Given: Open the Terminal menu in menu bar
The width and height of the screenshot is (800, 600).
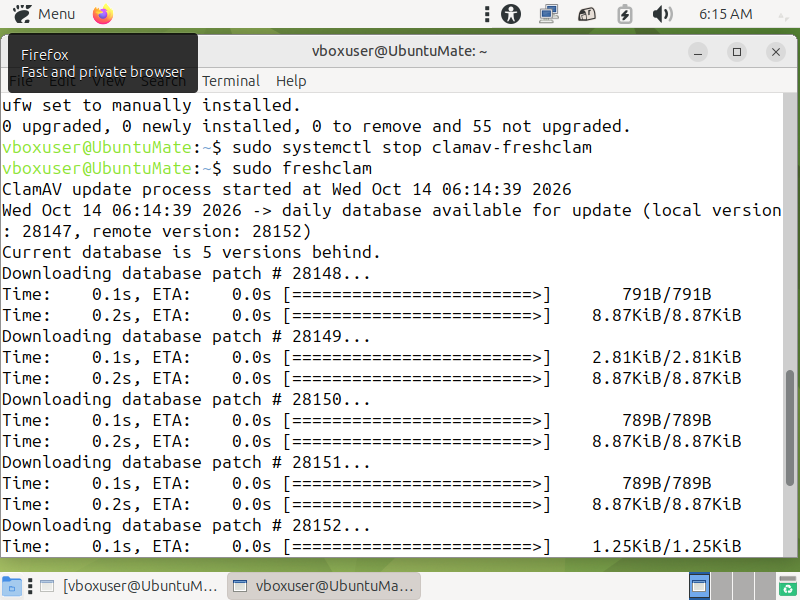Looking at the screenshot, I should [x=231, y=81].
